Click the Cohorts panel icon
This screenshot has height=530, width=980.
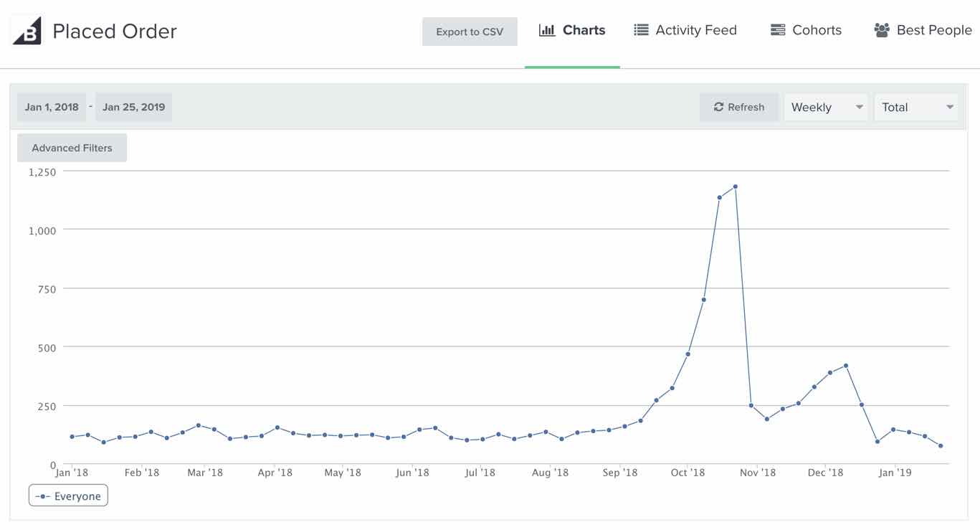777,29
